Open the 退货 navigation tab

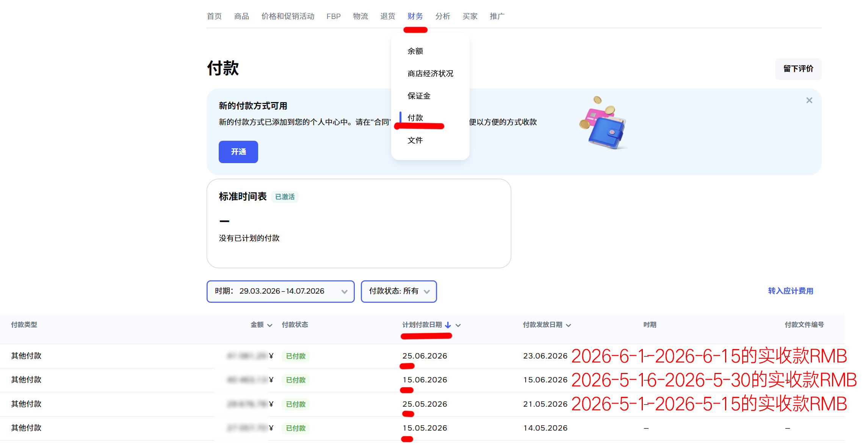point(388,16)
